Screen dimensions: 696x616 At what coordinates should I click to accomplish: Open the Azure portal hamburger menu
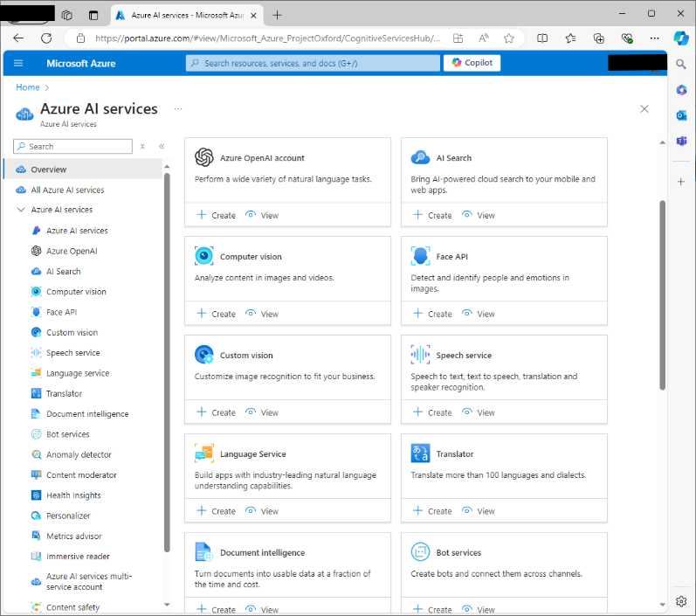pyautogui.click(x=18, y=63)
